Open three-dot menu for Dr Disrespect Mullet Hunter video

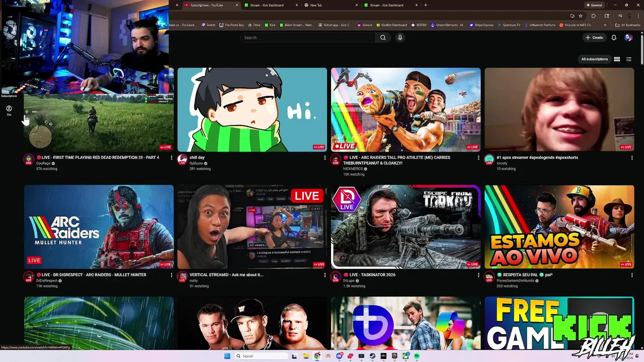171,275
